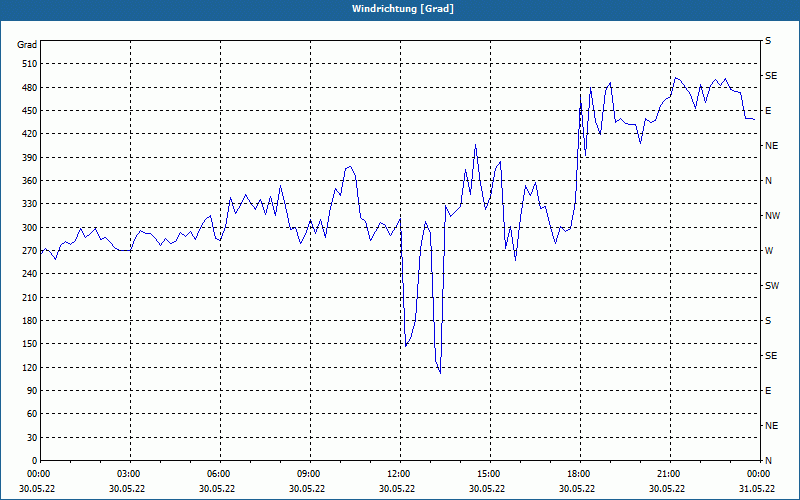Select the 270 value on the left axis
800x500 pixels.
[30, 251]
